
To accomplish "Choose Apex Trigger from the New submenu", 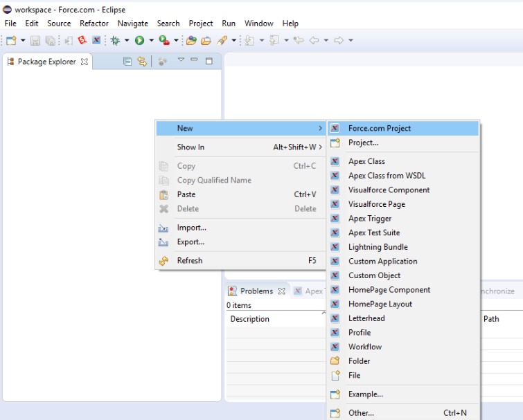I will pos(370,219).
